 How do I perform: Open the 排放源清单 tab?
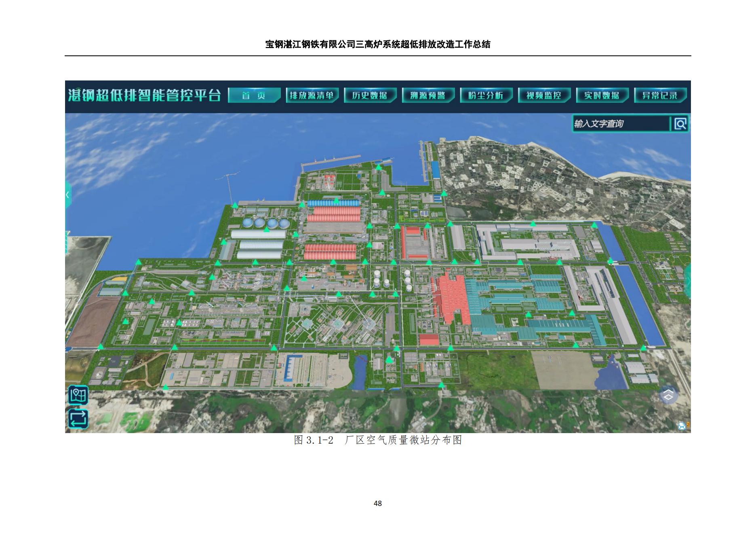[312, 95]
